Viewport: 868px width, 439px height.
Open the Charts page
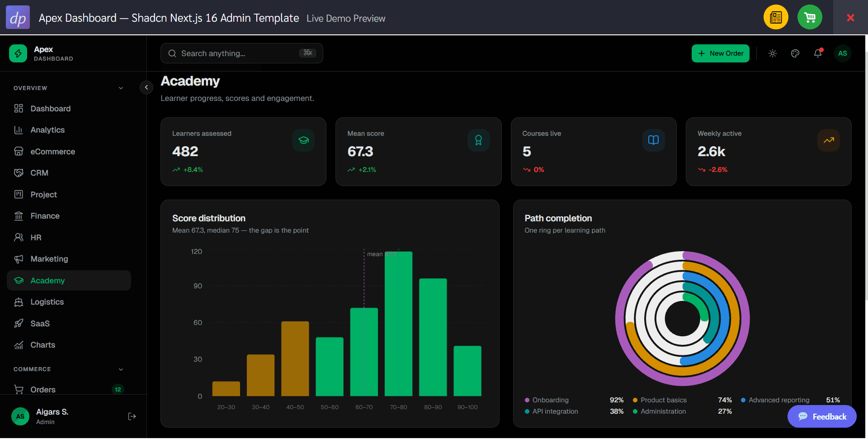pos(69,345)
